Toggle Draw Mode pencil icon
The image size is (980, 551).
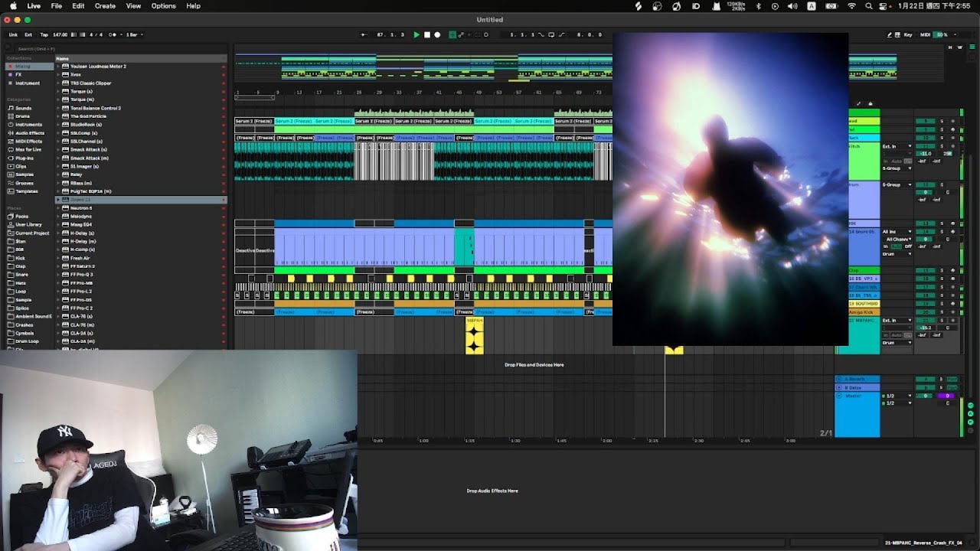pos(890,34)
